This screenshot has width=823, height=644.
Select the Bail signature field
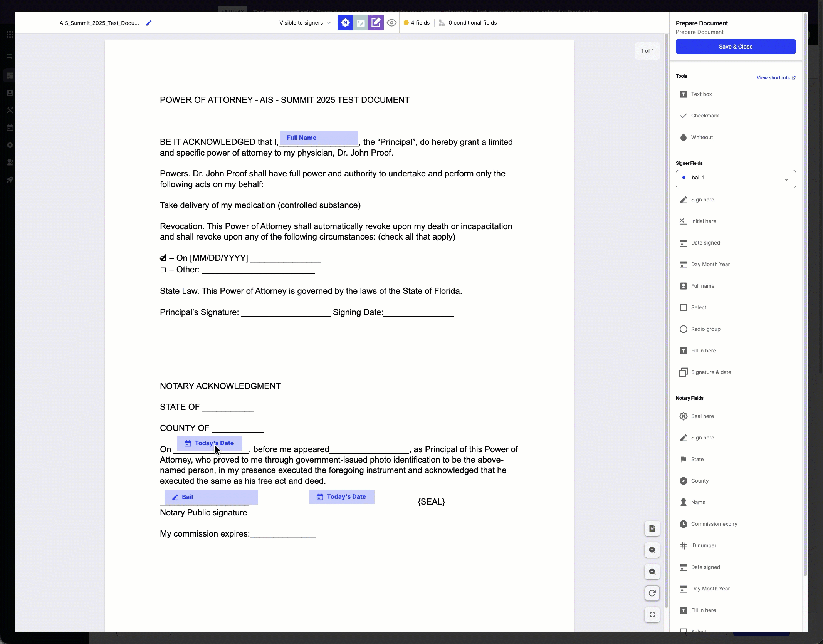point(211,497)
